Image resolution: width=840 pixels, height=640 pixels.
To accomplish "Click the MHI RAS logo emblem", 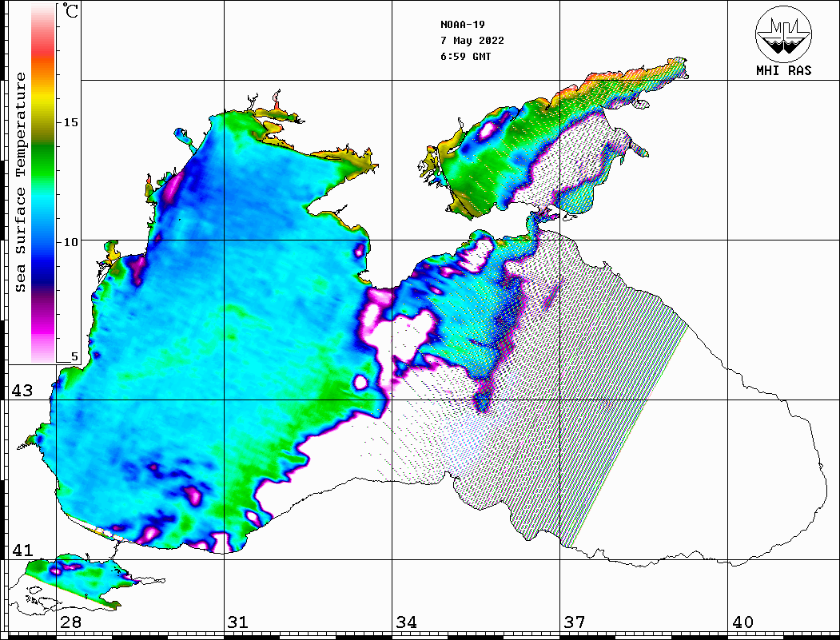I will coord(784,34).
